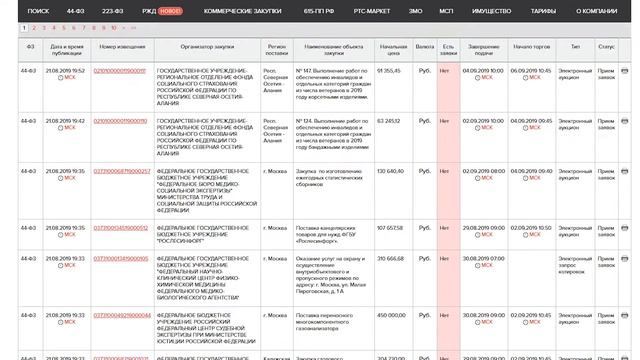Open notice number link in 63 245,12 row
Screen dimensions: 640x360
click(120, 121)
